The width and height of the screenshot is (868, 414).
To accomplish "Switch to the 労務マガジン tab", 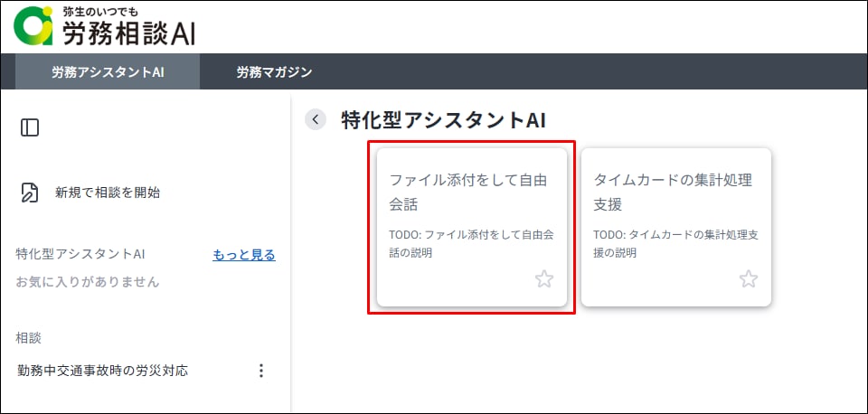I will coord(274,72).
